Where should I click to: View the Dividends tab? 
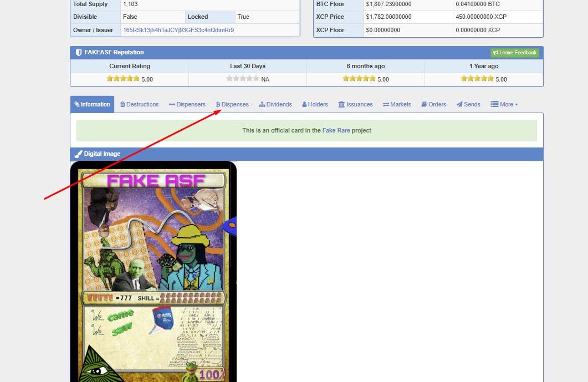pyautogui.click(x=275, y=104)
